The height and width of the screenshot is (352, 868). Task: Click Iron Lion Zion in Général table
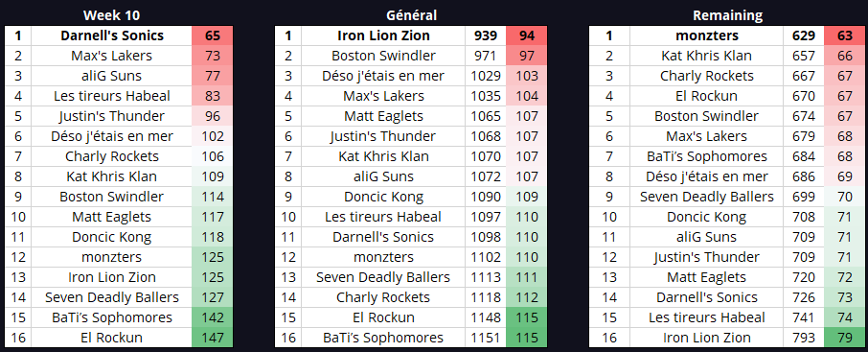tap(383, 35)
